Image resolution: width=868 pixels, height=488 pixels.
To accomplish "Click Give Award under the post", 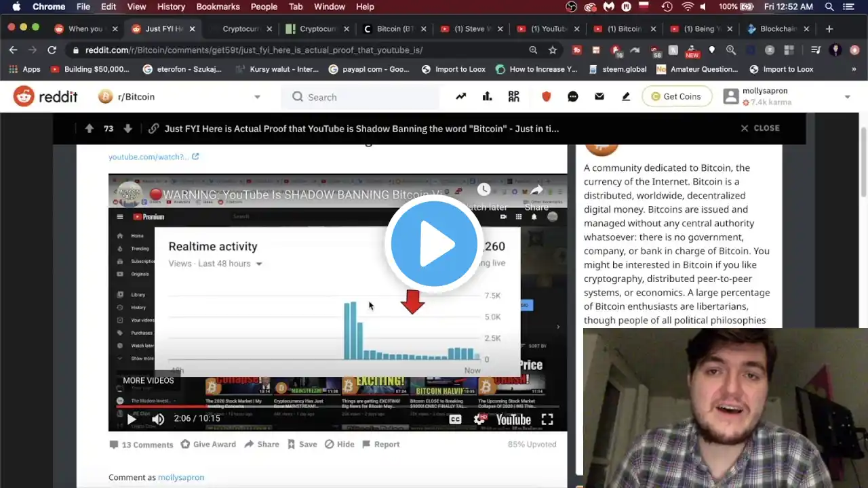I will pyautogui.click(x=208, y=445).
